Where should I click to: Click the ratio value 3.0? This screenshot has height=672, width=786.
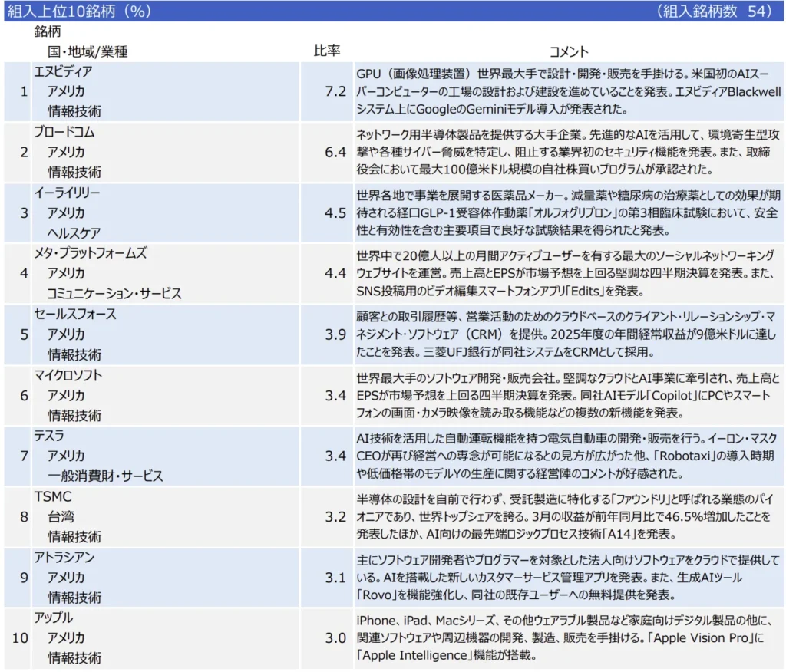[x=335, y=638]
